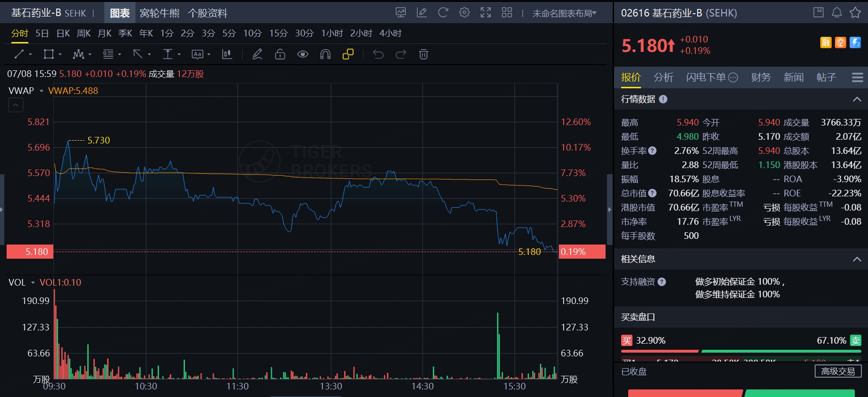Select the 周K timeframe
Image resolution: width=868 pixels, height=397 pixels.
[x=84, y=34]
